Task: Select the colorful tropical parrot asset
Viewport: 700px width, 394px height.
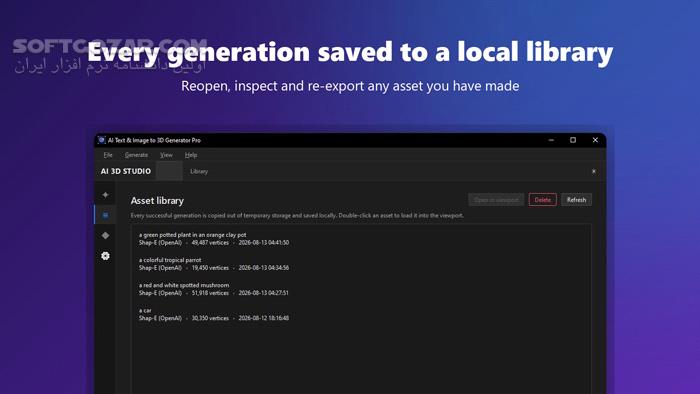Action: (361, 264)
